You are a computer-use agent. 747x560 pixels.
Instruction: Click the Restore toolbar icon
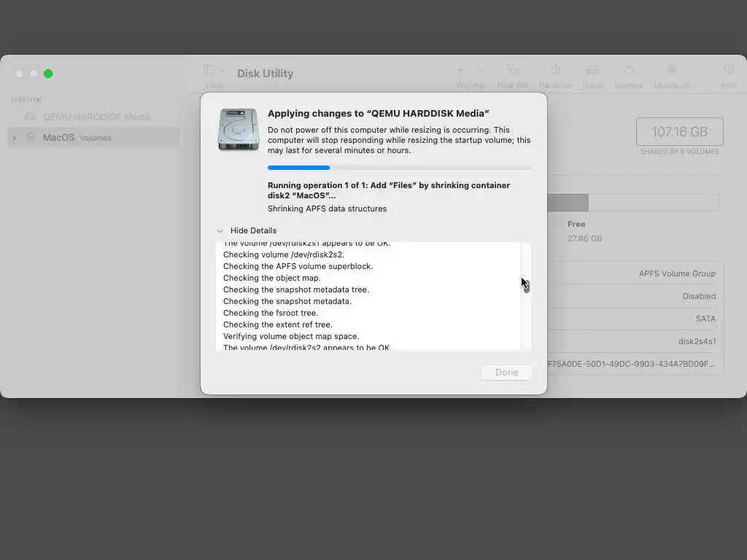629,70
